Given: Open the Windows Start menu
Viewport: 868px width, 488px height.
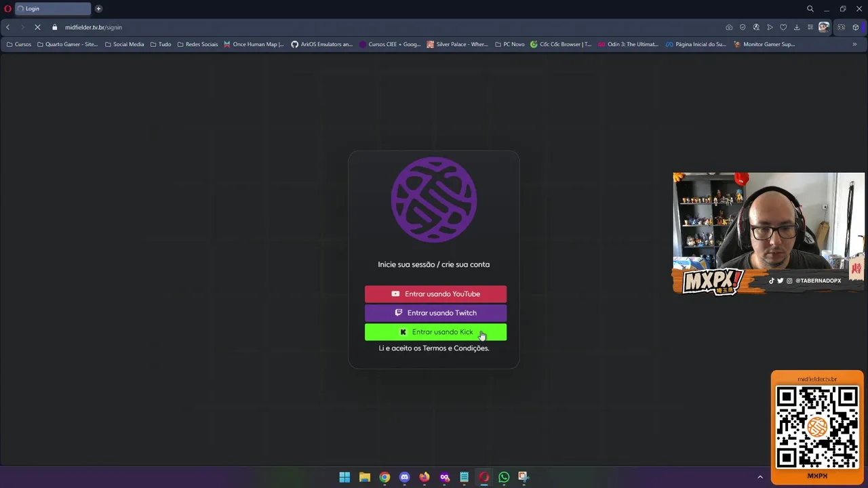Looking at the screenshot, I should click(344, 477).
